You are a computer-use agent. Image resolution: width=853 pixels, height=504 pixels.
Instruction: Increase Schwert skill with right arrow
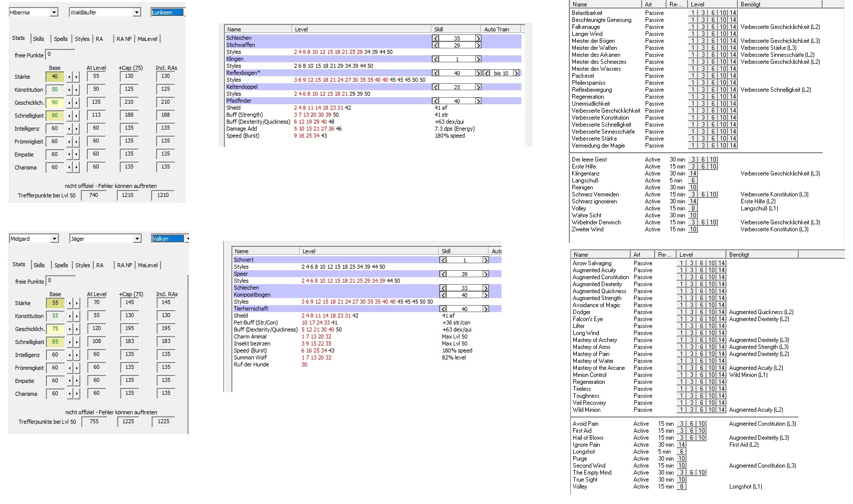[x=486, y=260]
